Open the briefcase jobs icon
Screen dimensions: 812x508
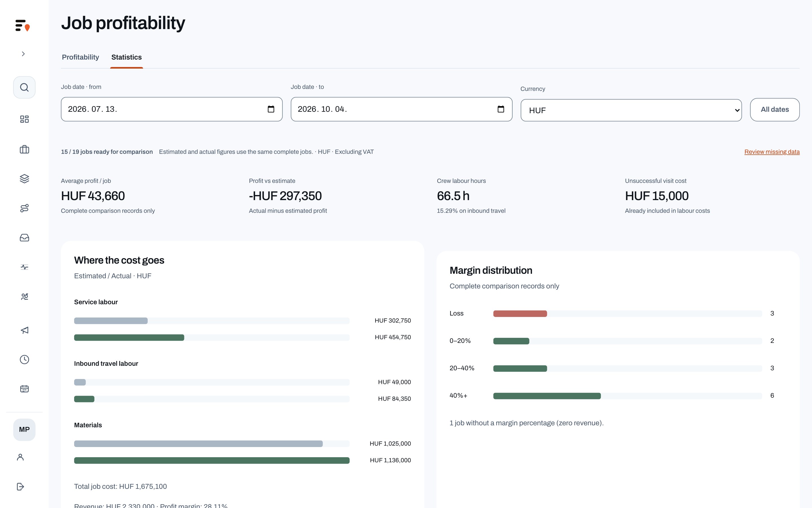[24, 149]
